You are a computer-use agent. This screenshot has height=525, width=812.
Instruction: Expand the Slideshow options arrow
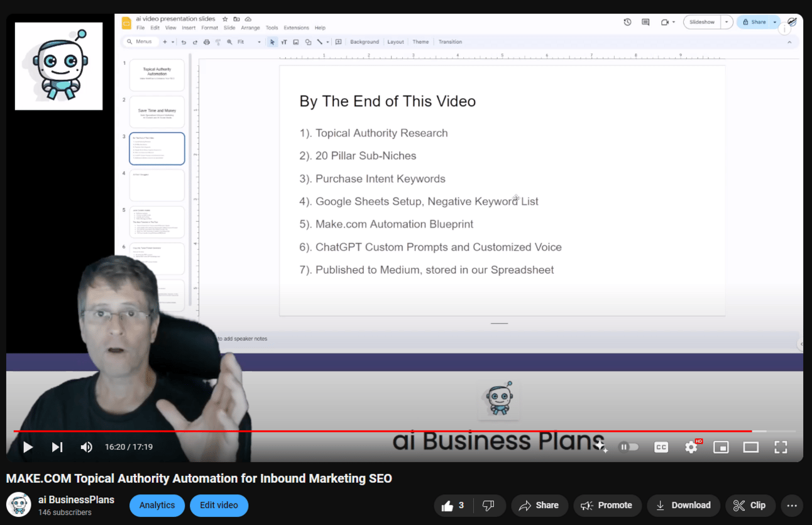727,22
